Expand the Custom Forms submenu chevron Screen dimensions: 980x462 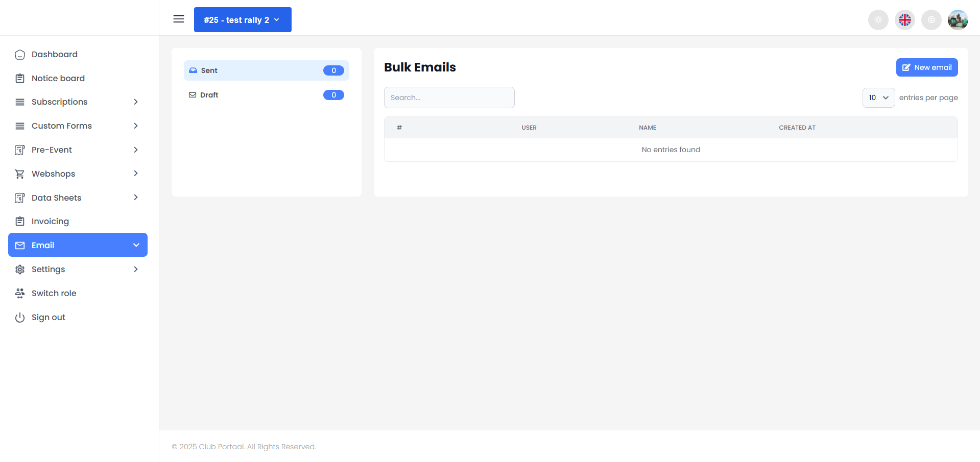pos(136,126)
